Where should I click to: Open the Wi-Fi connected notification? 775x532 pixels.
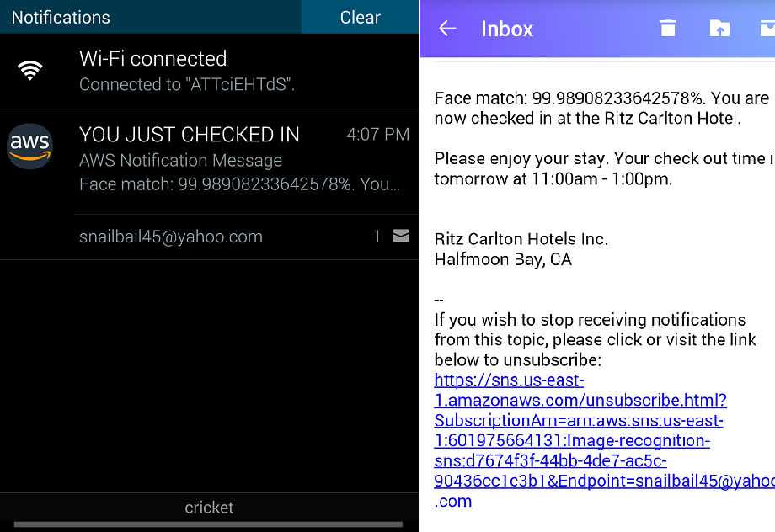click(x=209, y=72)
